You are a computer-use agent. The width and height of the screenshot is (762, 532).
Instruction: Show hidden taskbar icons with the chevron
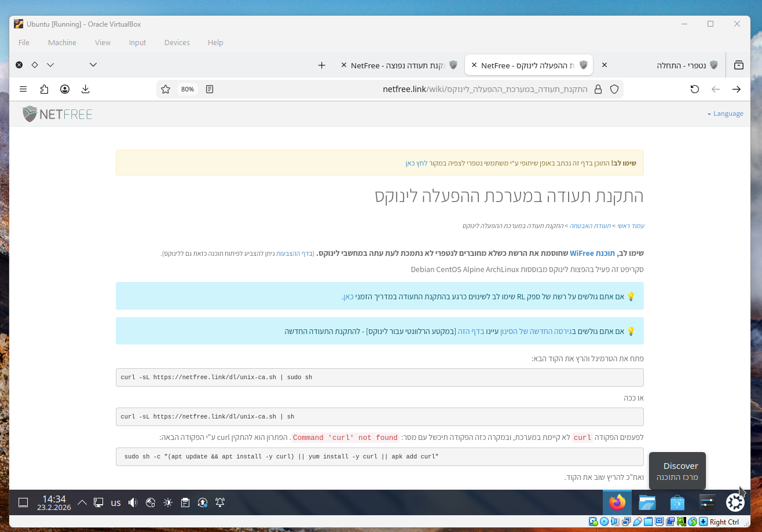point(82,502)
